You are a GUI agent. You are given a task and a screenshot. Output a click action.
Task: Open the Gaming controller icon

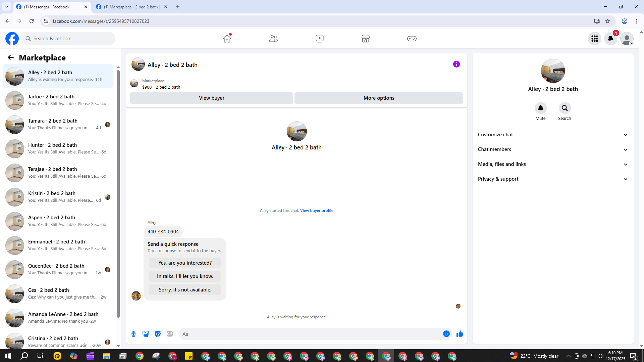coord(412,38)
